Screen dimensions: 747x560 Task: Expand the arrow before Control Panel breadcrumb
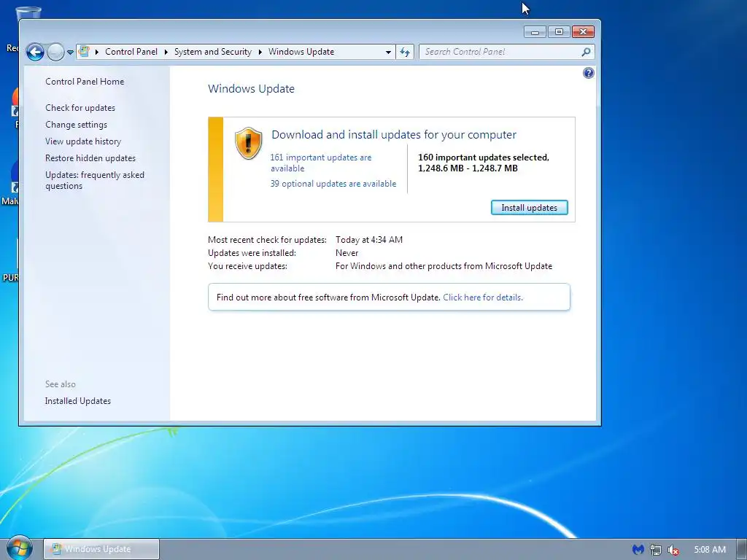(x=97, y=52)
